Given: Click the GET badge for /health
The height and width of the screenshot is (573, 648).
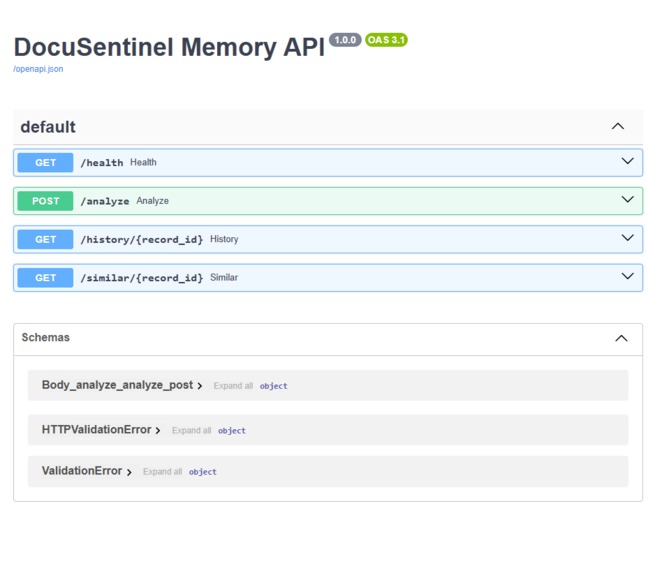Looking at the screenshot, I should pos(45,163).
